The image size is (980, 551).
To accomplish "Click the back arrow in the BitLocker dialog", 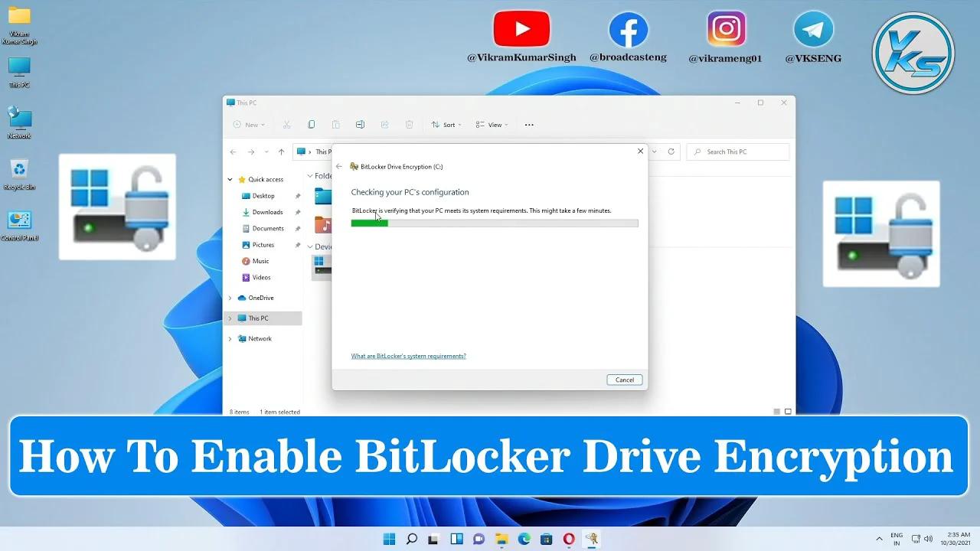I will coord(339,166).
